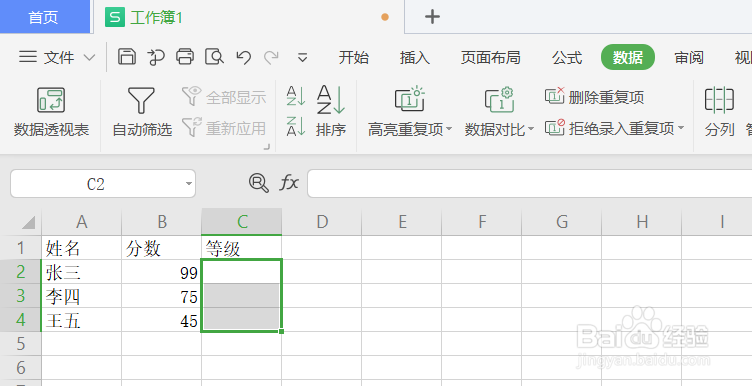Click the Print icon
The width and height of the screenshot is (752, 386).
[185, 57]
